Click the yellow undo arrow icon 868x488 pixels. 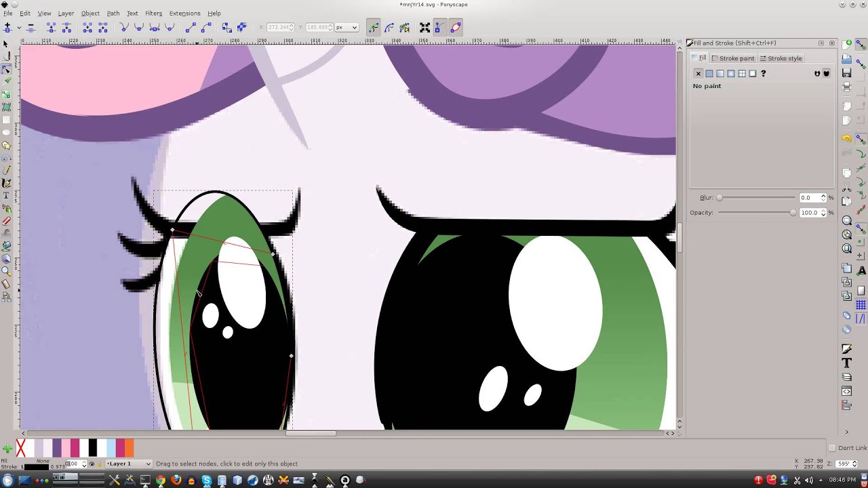tap(847, 139)
